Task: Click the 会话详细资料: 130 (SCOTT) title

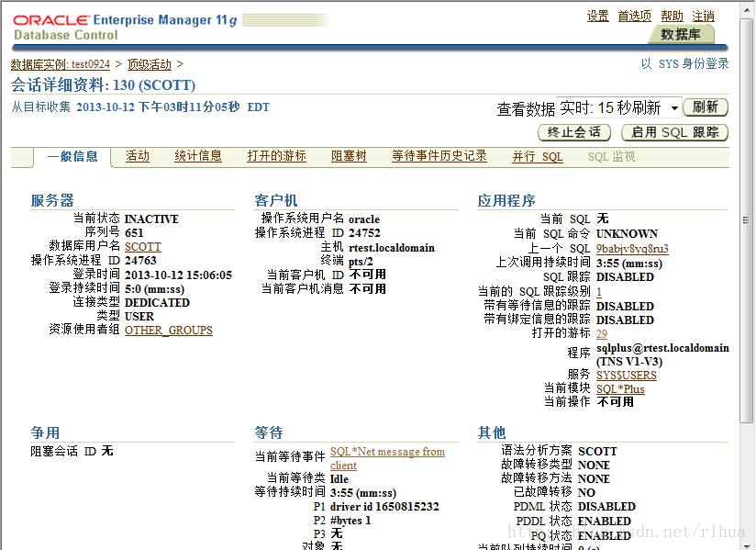Action: pyautogui.click(x=103, y=84)
